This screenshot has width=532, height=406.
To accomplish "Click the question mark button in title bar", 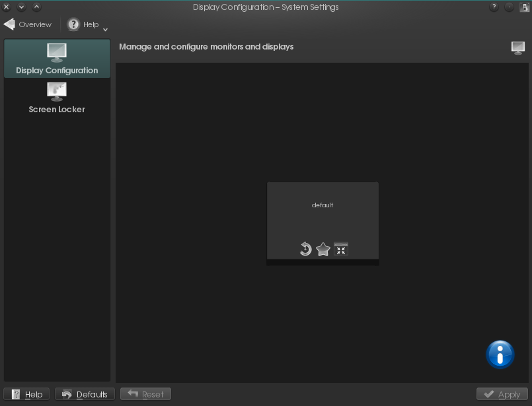I will point(494,7).
